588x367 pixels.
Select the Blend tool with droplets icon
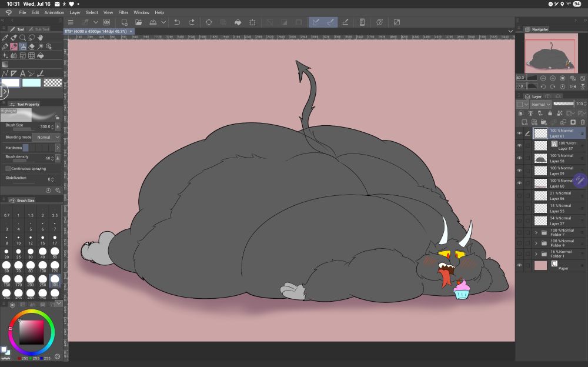pyautogui.click(x=14, y=55)
